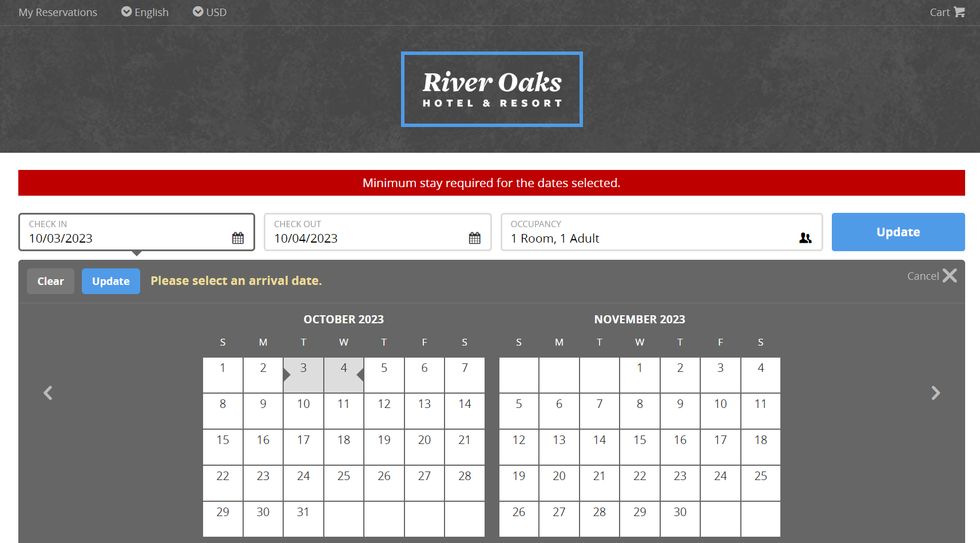This screenshot has width=980, height=543.
Task: Click the OCTOBER 2023 month heading
Action: point(344,319)
